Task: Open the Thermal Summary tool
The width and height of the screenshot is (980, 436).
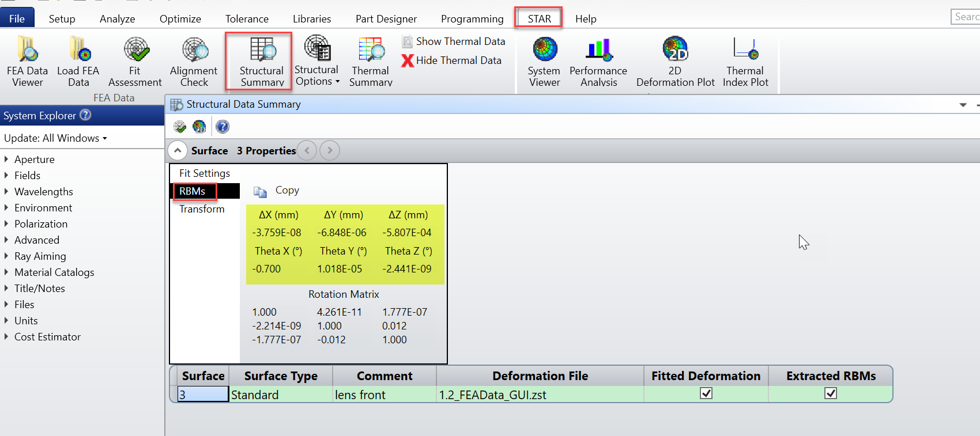Action: pyautogui.click(x=371, y=61)
